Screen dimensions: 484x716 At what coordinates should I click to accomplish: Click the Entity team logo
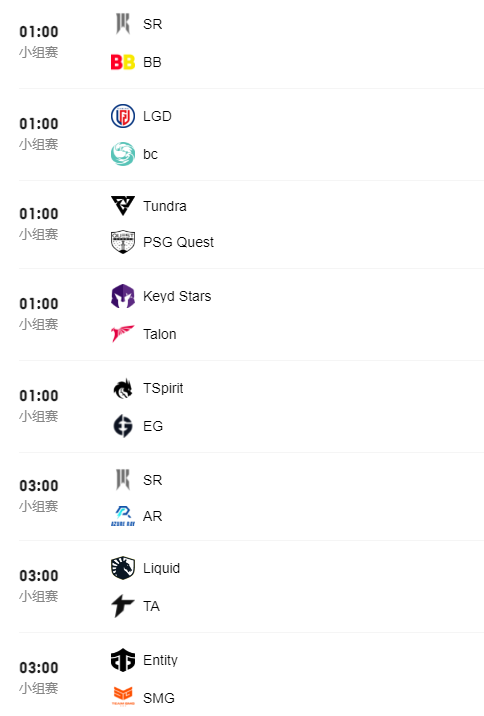[x=123, y=660]
